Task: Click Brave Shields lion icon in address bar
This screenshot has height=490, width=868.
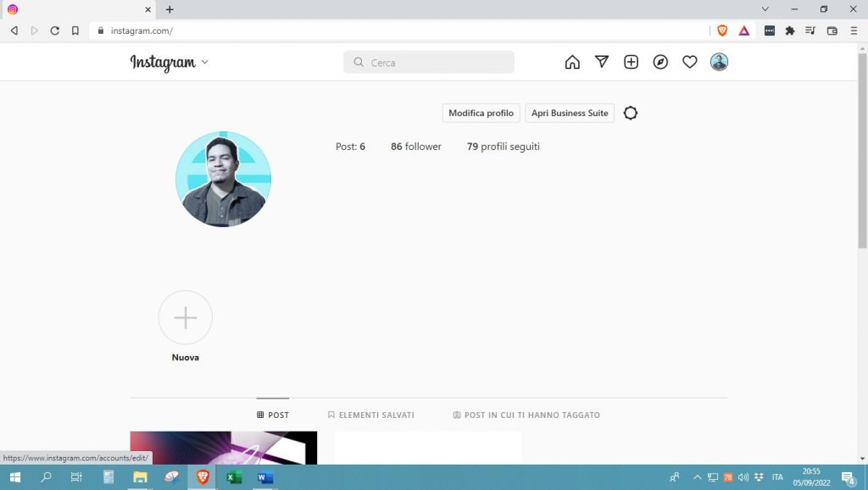Action: point(722,31)
